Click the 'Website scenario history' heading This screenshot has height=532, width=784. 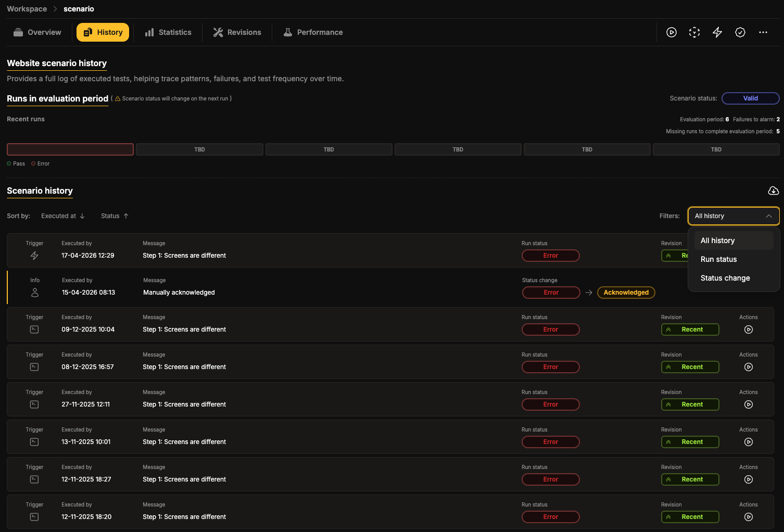(x=57, y=63)
